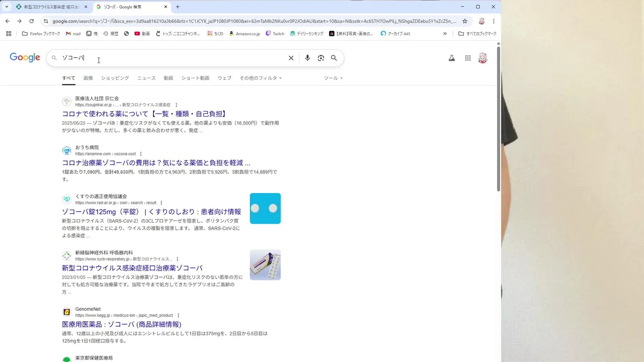View site information in address bar

46,21
